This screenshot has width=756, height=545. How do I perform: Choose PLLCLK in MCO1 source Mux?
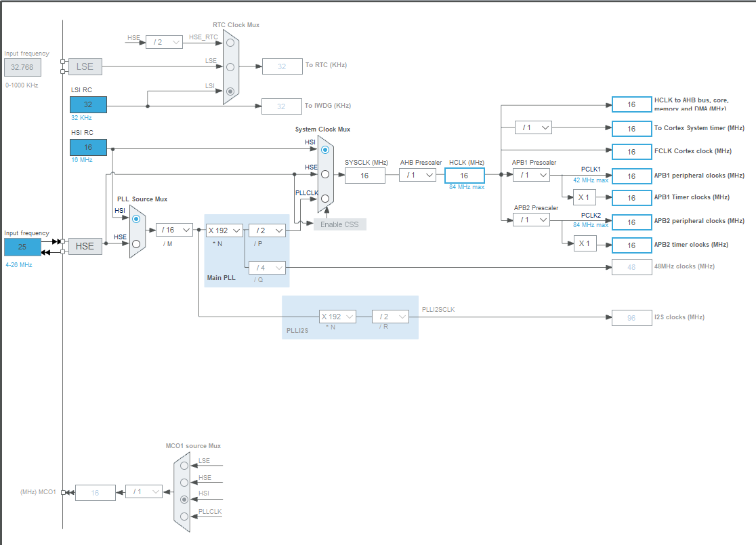[x=184, y=517]
